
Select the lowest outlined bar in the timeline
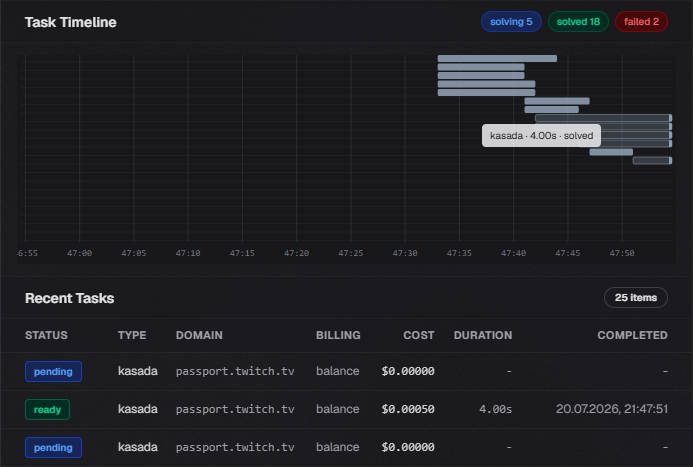click(652, 160)
